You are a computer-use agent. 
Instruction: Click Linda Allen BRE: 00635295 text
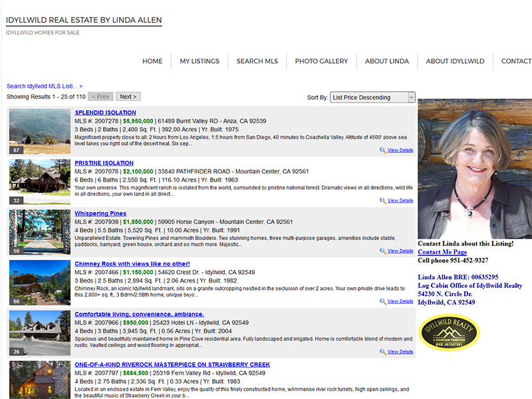[x=458, y=277]
